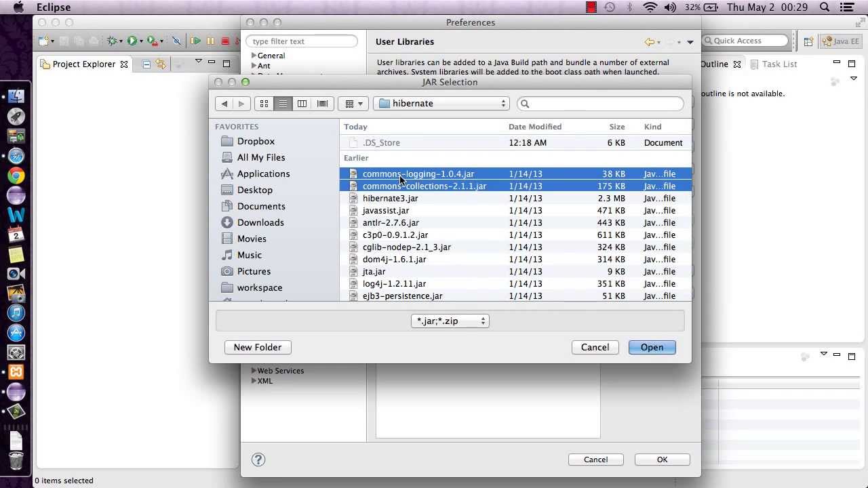Switch to the Outline tab

pyautogui.click(x=714, y=64)
